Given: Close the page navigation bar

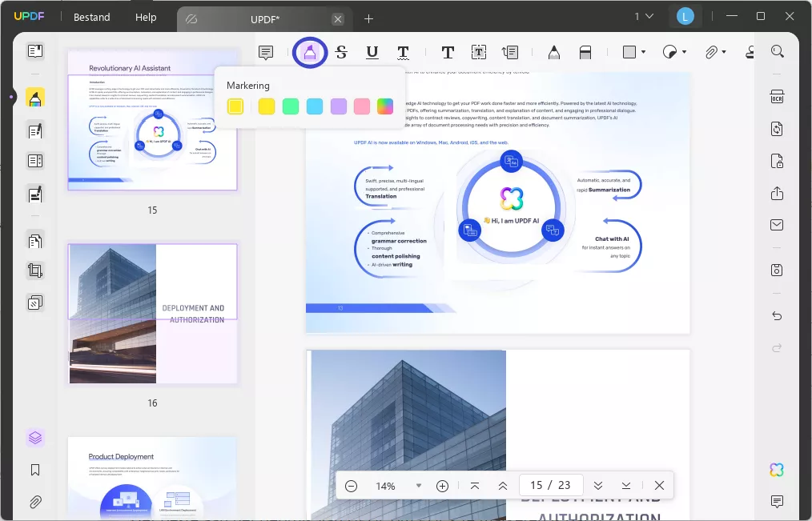Looking at the screenshot, I should point(659,485).
